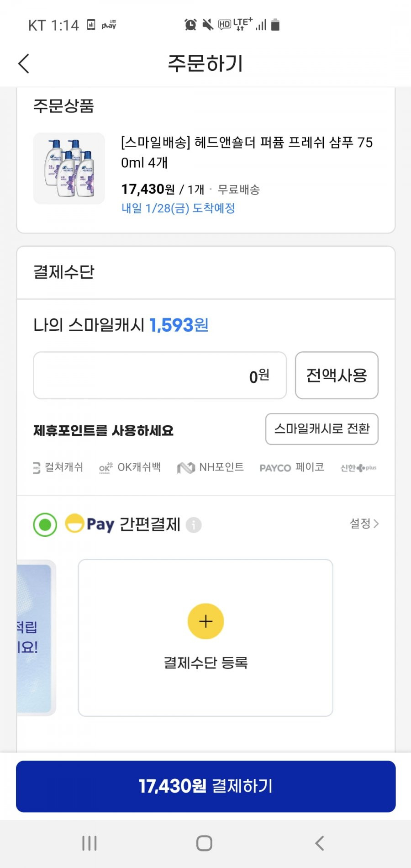Tap 스마일캐시로 전환 button
This screenshot has width=411, height=868.
coord(322,429)
